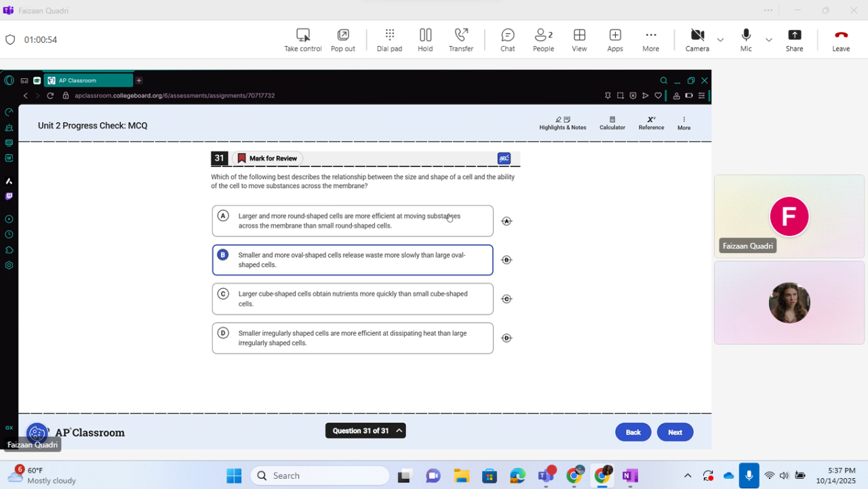Leave the call

(841, 39)
